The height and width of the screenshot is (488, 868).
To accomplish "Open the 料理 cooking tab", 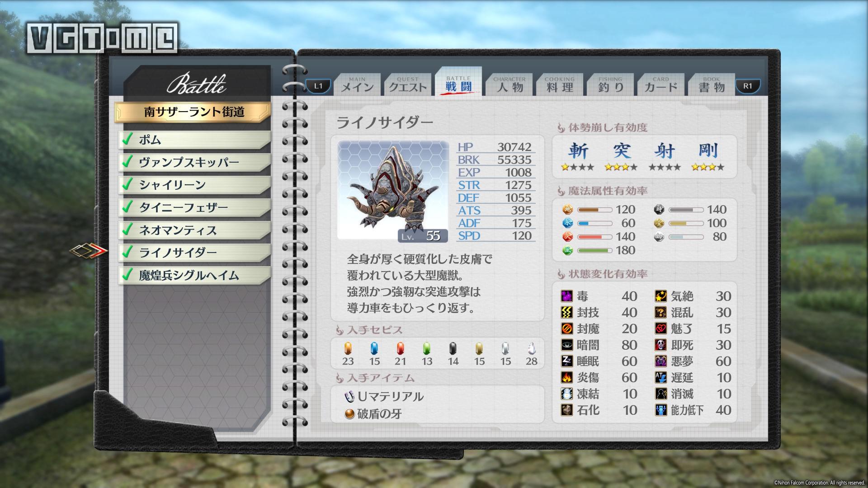I will click(x=559, y=85).
